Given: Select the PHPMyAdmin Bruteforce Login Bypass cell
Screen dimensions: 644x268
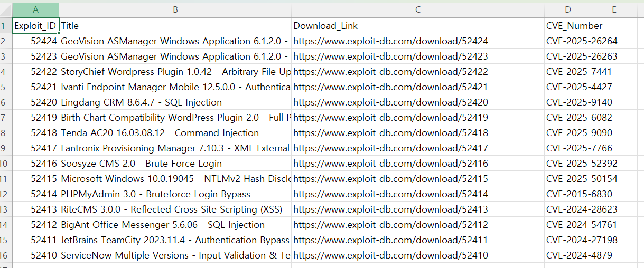Looking at the screenshot, I should 155,194.
